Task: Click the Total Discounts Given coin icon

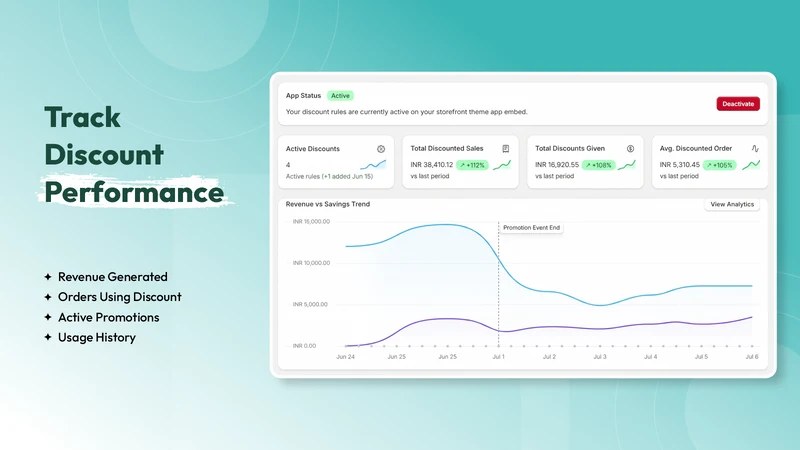Action: (x=630, y=148)
